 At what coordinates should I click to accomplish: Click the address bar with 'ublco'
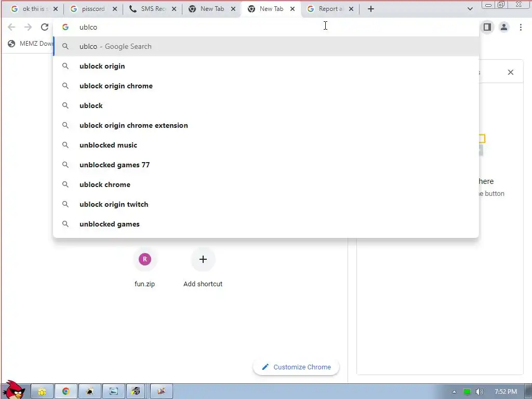pyautogui.click(x=266, y=27)
